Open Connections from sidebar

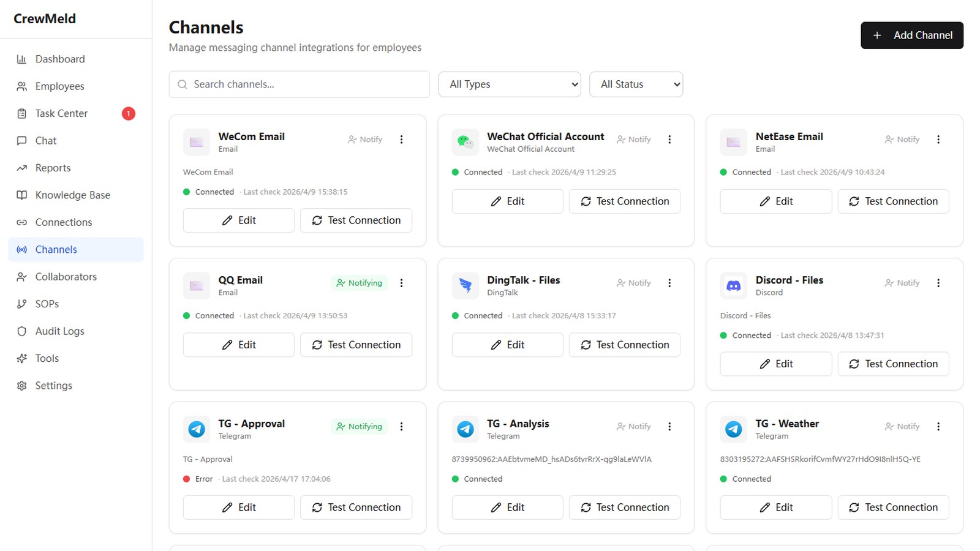point(76,222)
